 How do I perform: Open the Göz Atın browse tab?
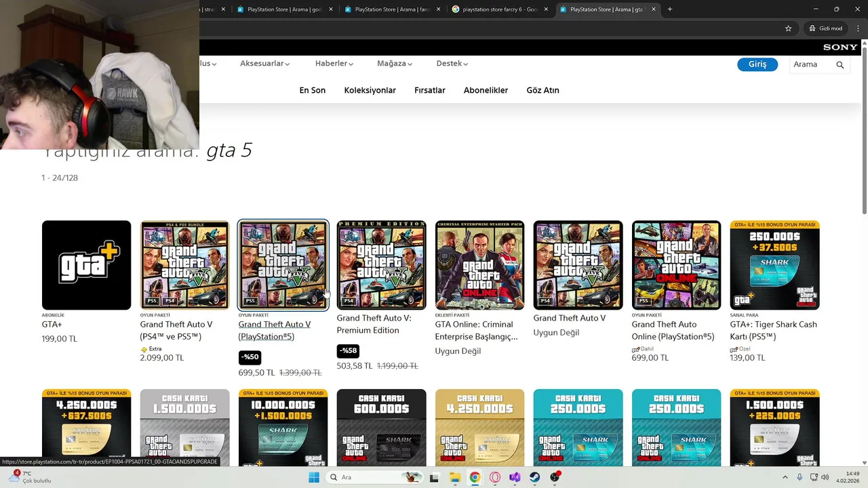pyautogui.click(x=542, y=90)
